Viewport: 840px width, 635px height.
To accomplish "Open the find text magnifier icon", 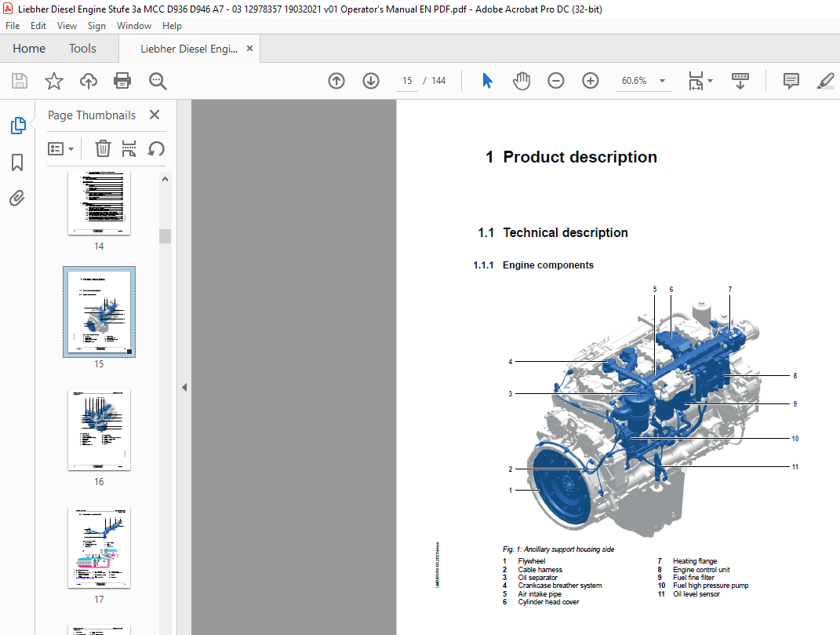I will [158, 81].
